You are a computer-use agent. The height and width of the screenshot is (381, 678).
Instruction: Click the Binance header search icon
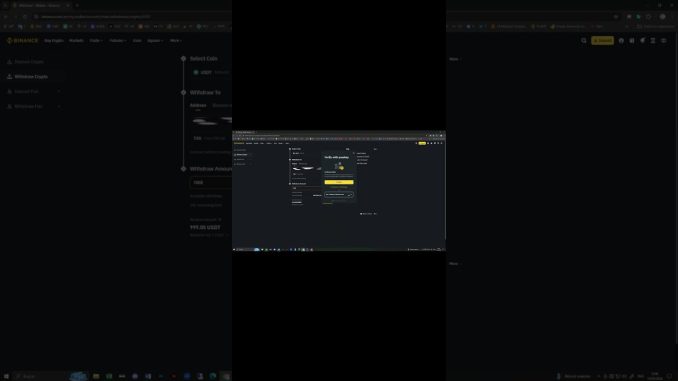(584, 41)
